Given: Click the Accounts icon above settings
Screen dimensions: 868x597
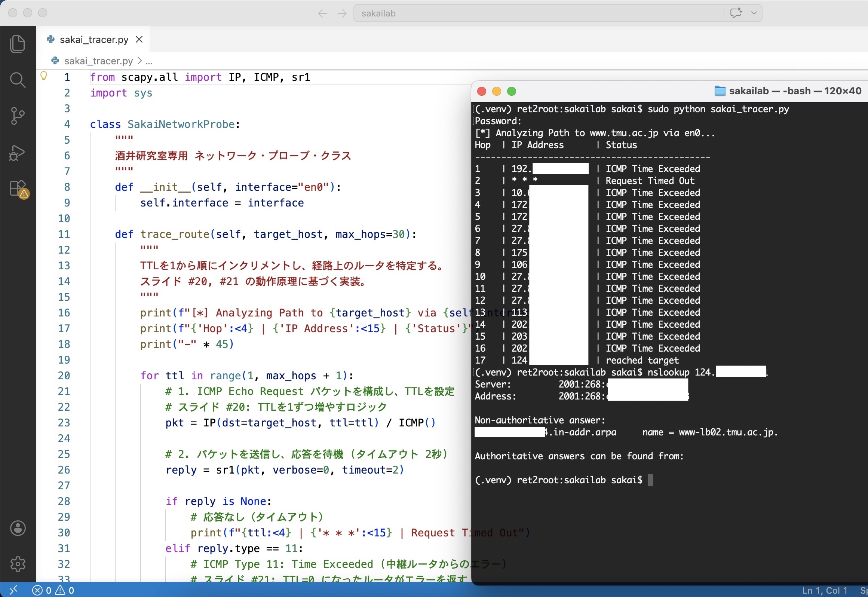Looking at the screenshot, I should (18, 528).
